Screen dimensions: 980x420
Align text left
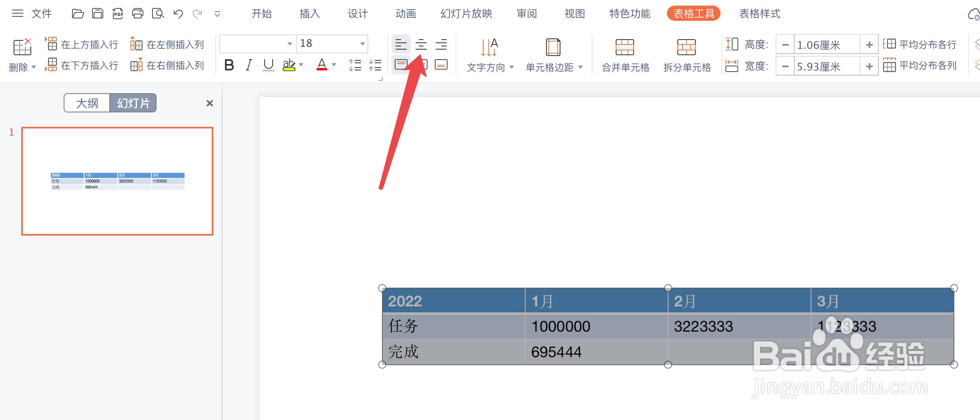pos(401,44)
